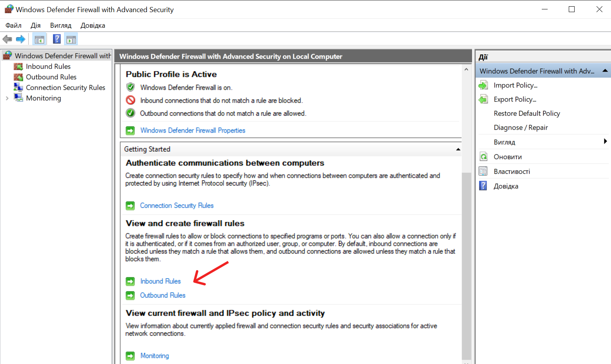Screen dimensions: 611x364
Task: Click the Оновити refresh icon
Action: coord(483,157)
